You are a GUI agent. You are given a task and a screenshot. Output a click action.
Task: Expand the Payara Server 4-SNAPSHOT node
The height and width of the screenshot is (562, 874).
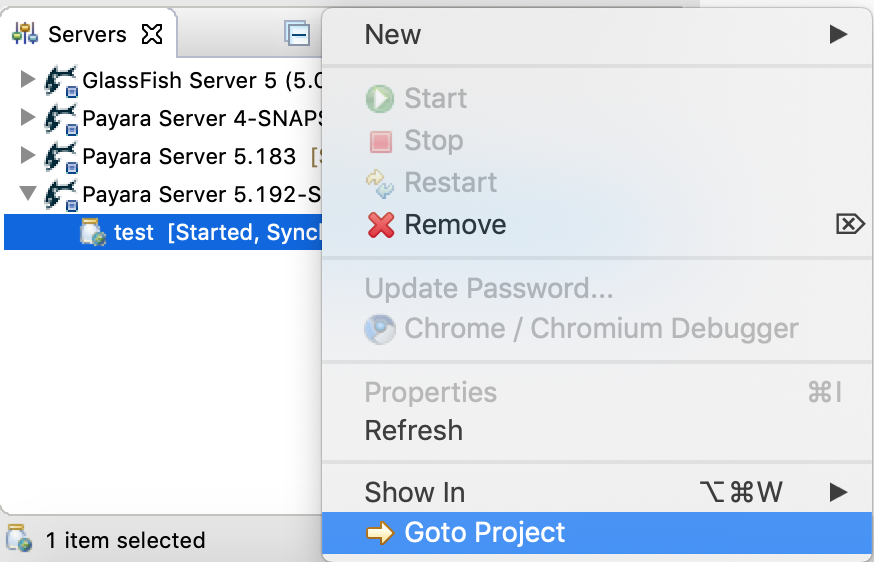[27, 118]
